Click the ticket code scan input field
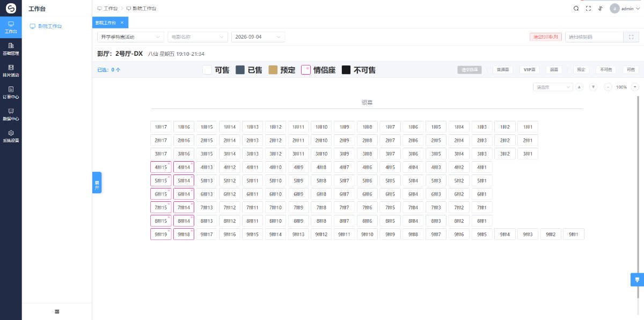Viewport: 644px width, 320px height. tap(594, 37)
